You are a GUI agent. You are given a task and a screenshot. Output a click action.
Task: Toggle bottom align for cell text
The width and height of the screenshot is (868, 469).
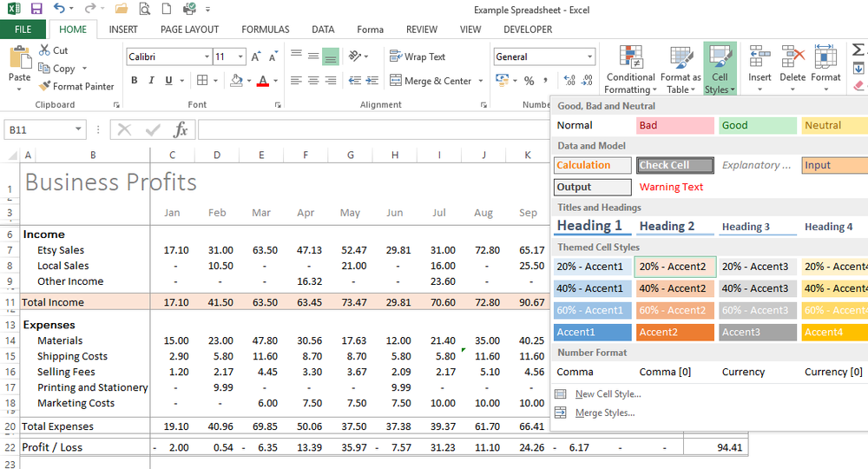[x=331, y=56]
